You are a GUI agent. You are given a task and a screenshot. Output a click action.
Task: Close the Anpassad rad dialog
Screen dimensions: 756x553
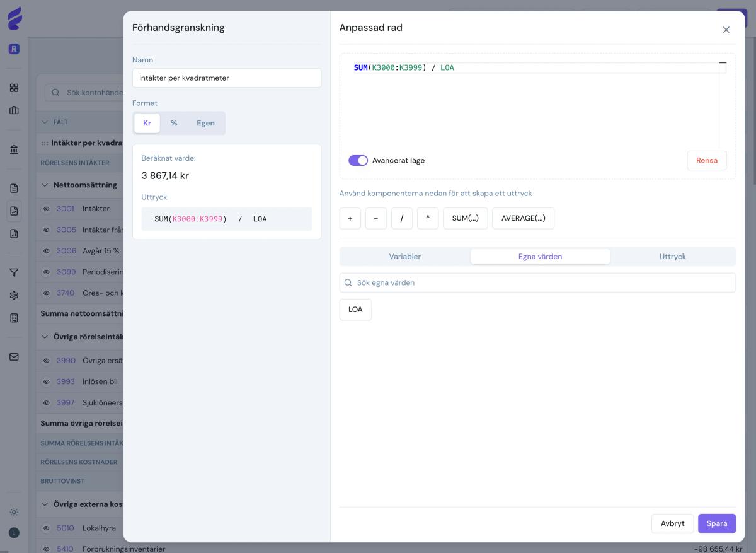726,30
